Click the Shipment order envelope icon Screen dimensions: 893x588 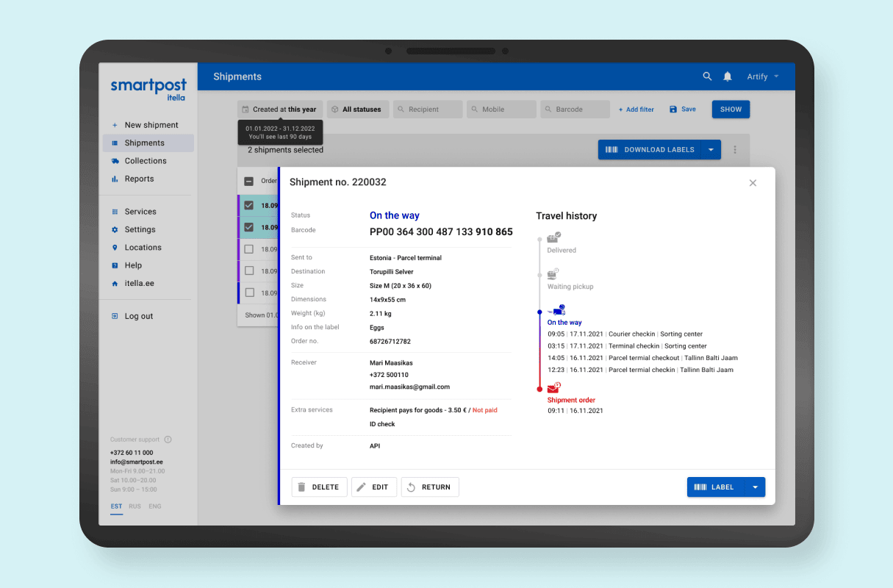pyautogui.click(x=553, y=388)
